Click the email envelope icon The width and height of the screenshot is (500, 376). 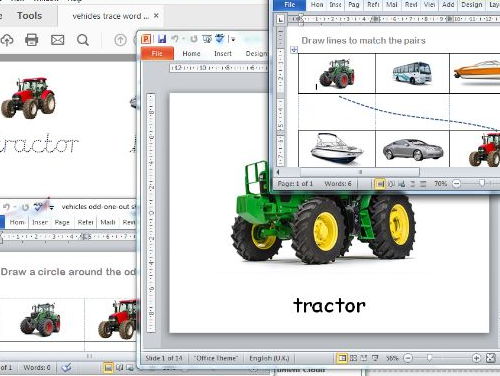[x=57, y=40]
